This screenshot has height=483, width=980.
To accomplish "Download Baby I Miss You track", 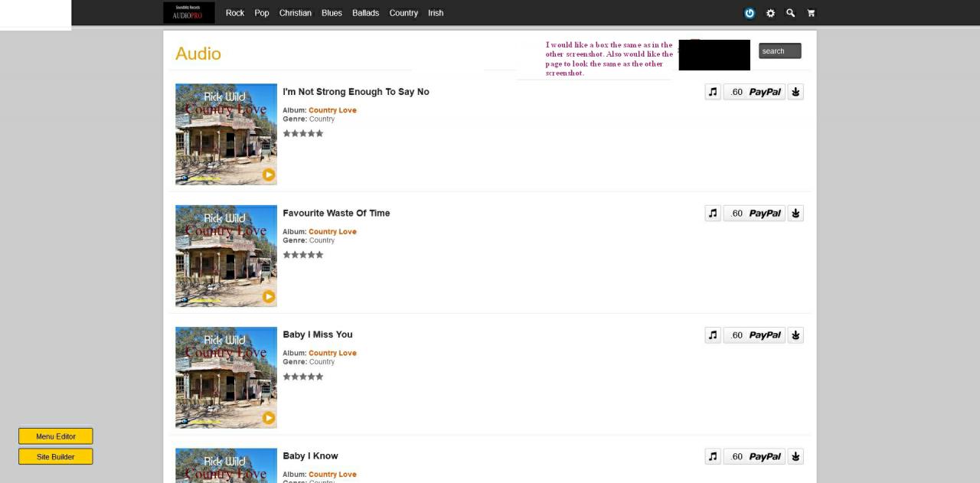I will [795, 335].
